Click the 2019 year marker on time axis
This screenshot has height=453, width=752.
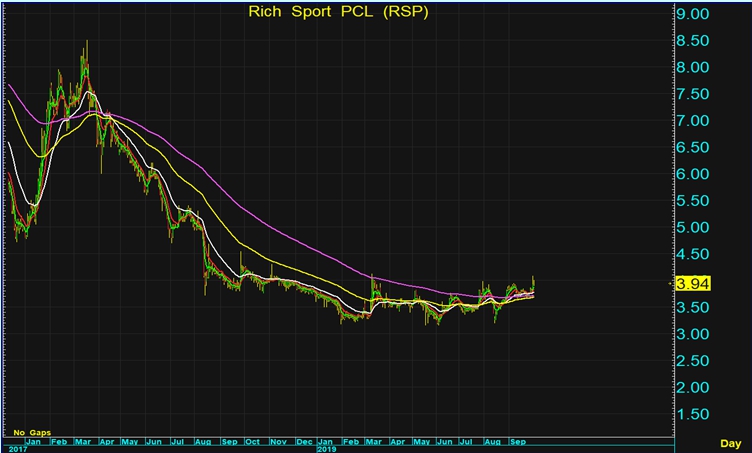[x=327, y=450]
